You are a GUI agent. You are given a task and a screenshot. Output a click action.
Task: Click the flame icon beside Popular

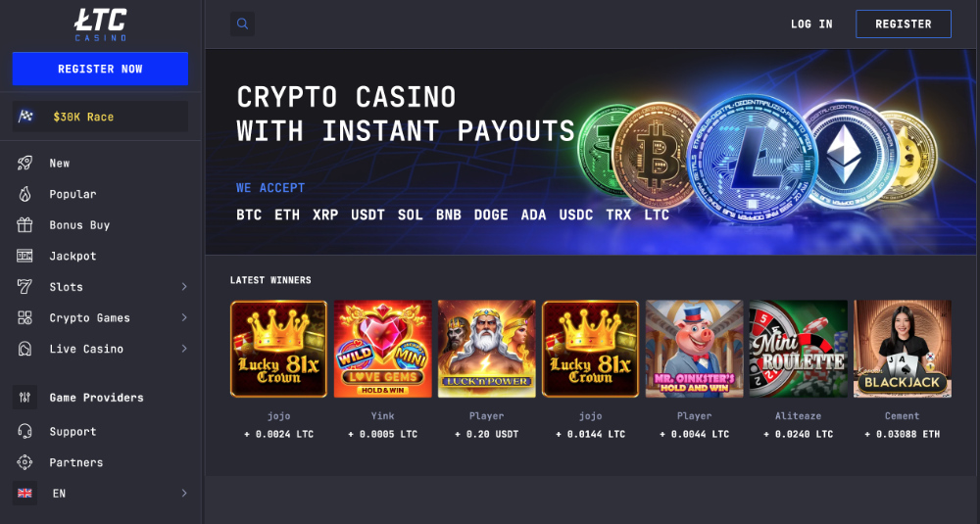(x=25, y=194)
